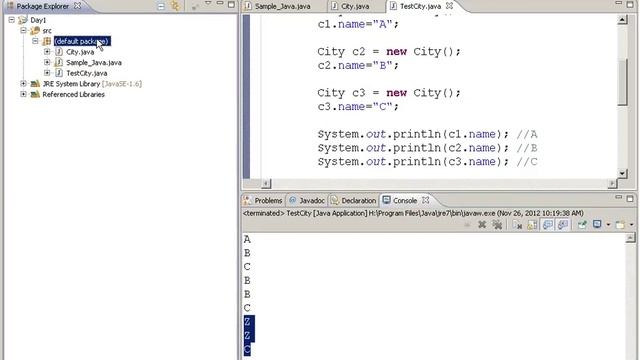Viewport: 640px width, 360px height.
Task: Click Collapse All icon in Package Explorer
Action: click(161, 6)
